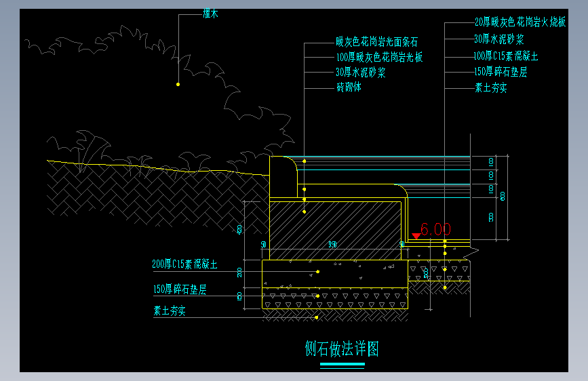Select the 暖灰色花岗岩光面条石 annotation text

coord(376,41)
